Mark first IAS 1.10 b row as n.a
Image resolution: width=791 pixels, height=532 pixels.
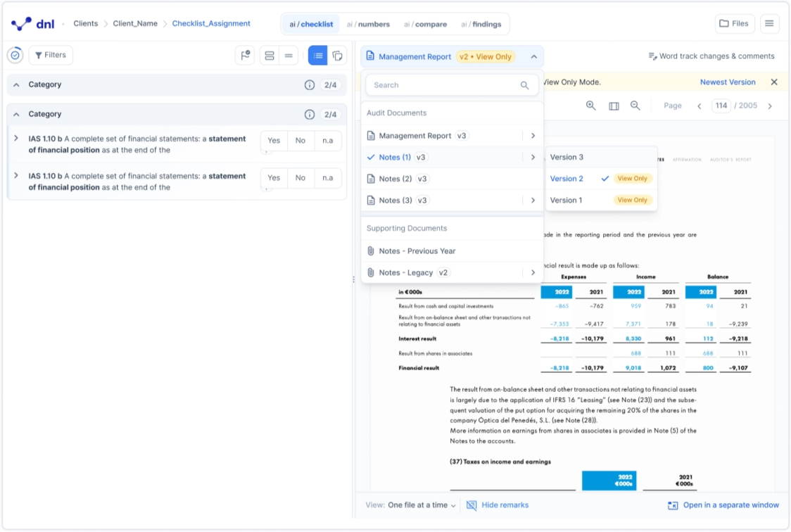click(x=327, y=141)
